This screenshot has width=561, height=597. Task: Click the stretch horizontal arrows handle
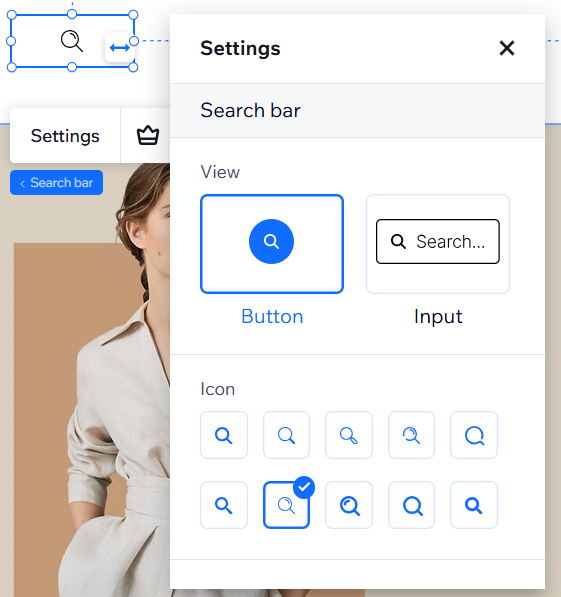pyautogui.click(x=120, y=48)
